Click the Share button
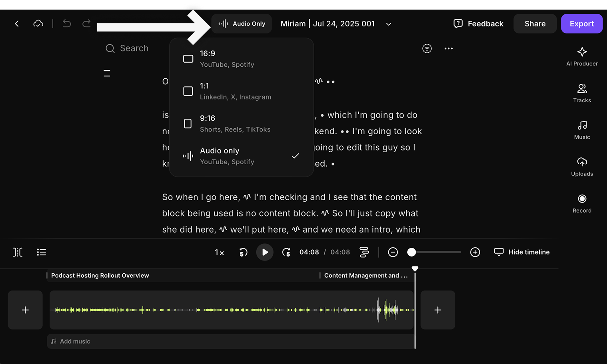The height and width of the screenshot is (364, 607). pos(535,24)
